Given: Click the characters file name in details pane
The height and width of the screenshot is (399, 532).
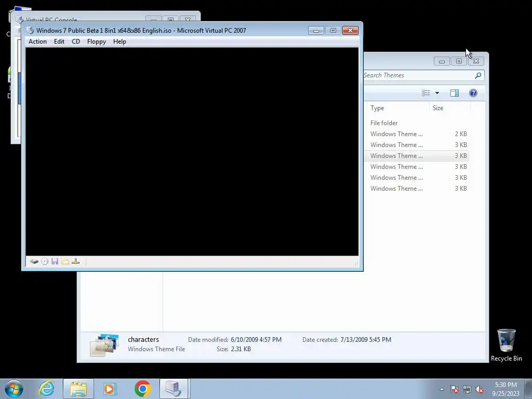Looking at the screenshot, I should (143, 340).
